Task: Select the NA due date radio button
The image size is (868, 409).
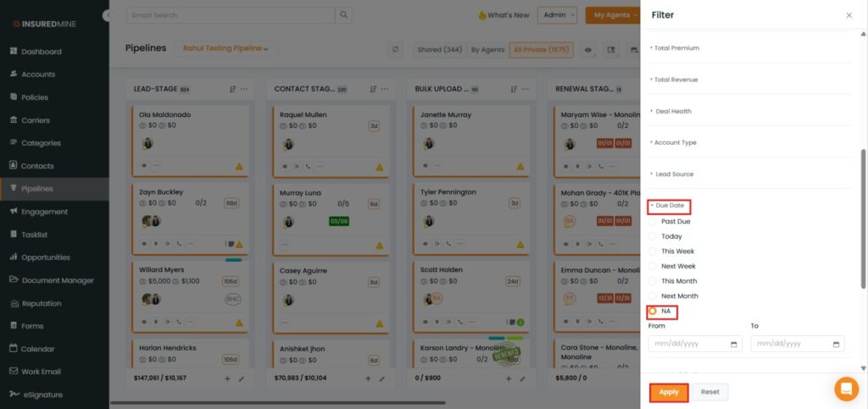Action: pos(653,311)
